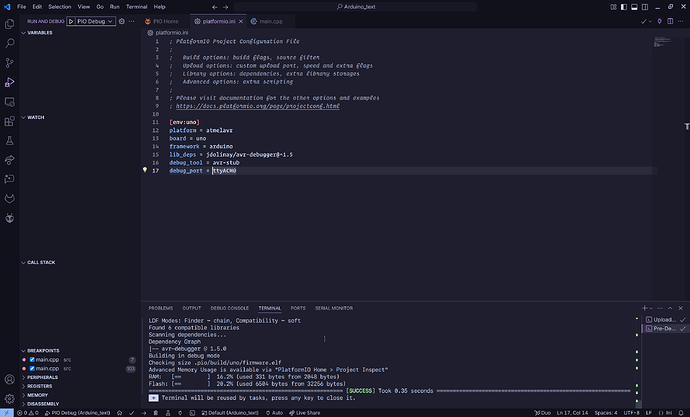Viewport: 690px width, 417px height.
Task: Open Run and Debug more actions menu
Action: coord(132,21)
